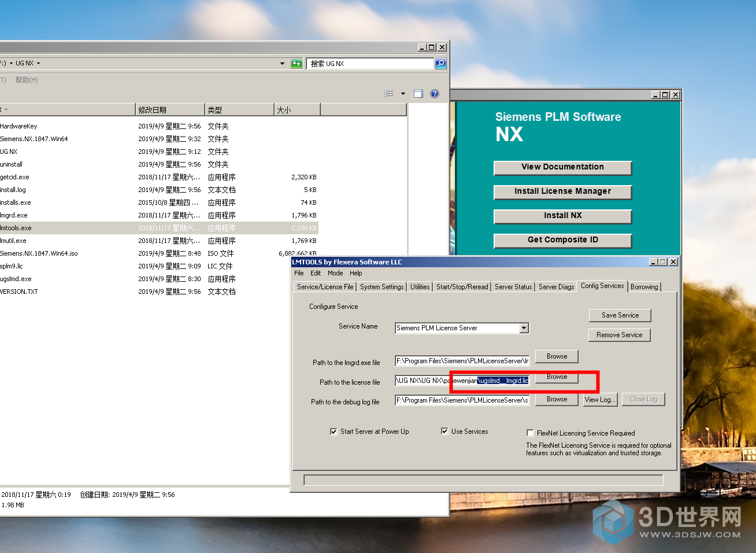
Task: Select the Siemens.NX.1847.Win64 folder row
Action: coord(159,139)
